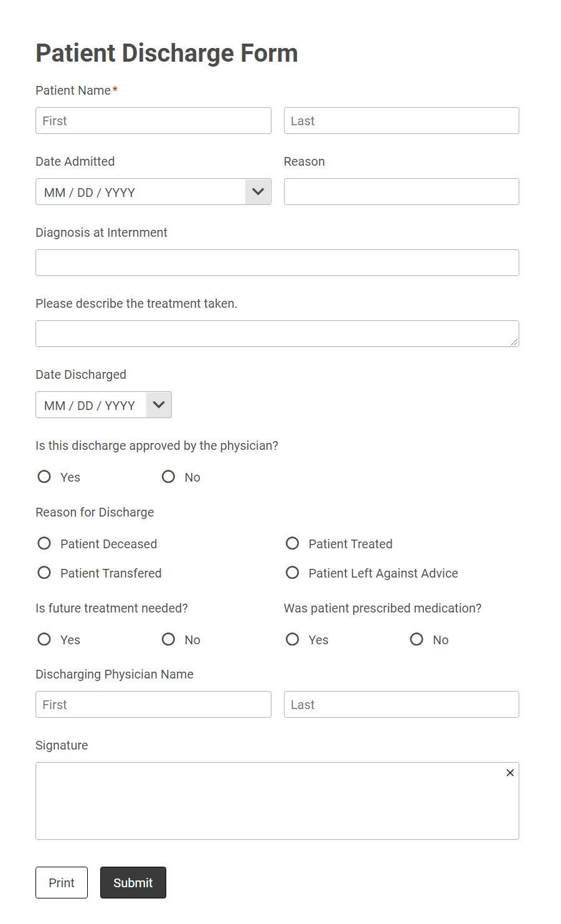Choose Patient Treated as discharge reason
561x924 pixels.
point(292,543)
